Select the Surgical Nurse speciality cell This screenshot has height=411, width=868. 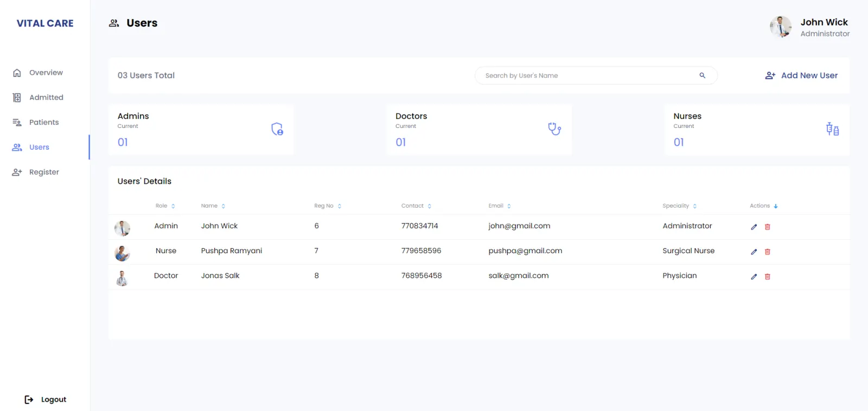click(688, 251)
